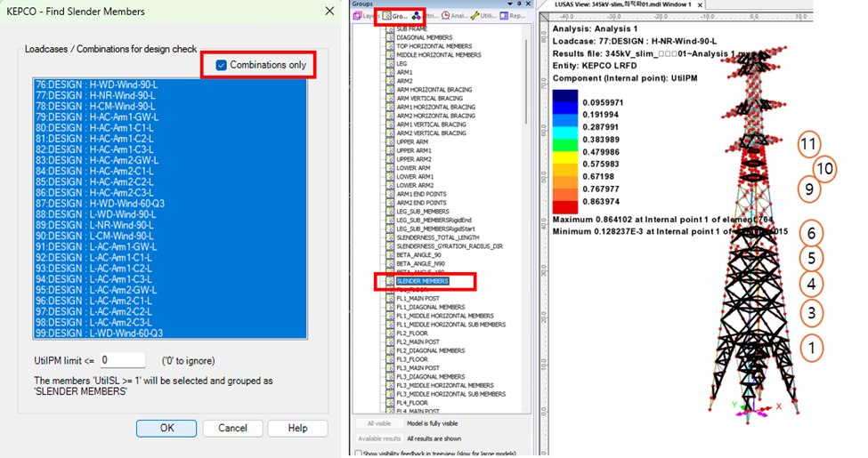868x458 pixels.
Task: Click the DIAGONAL MEMBERS group icon
Action: click(x=390, y=37)
